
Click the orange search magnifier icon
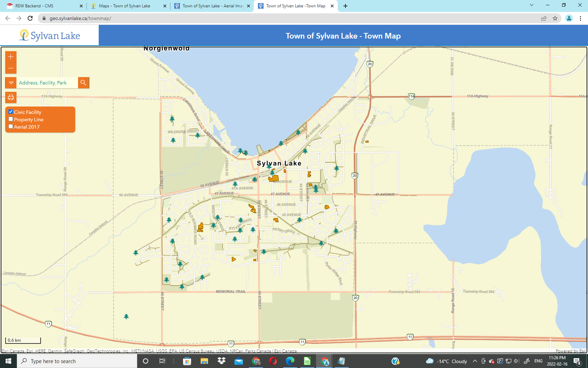[83, 83]
